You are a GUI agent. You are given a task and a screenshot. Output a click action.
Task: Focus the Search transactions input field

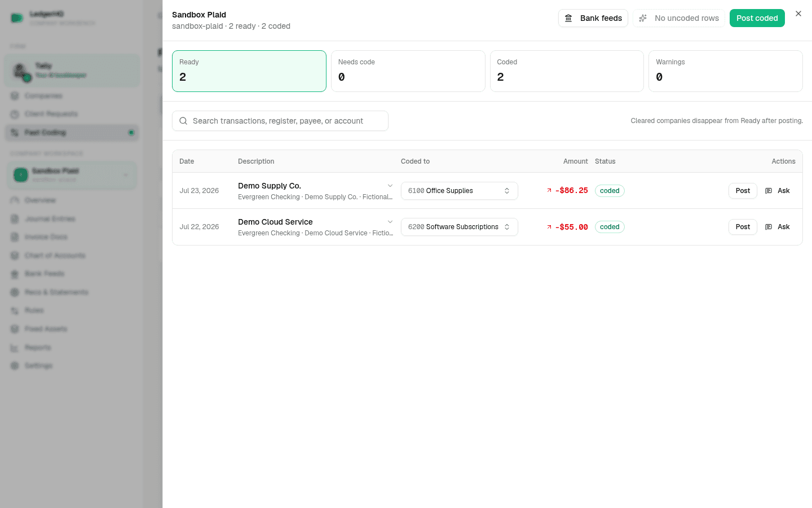(x=280, y=121)
